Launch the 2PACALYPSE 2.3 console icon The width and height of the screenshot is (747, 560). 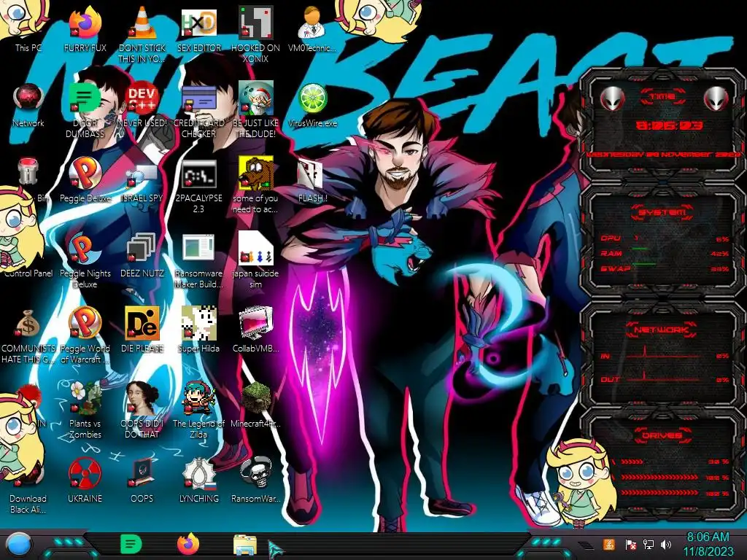coord(198,174)
